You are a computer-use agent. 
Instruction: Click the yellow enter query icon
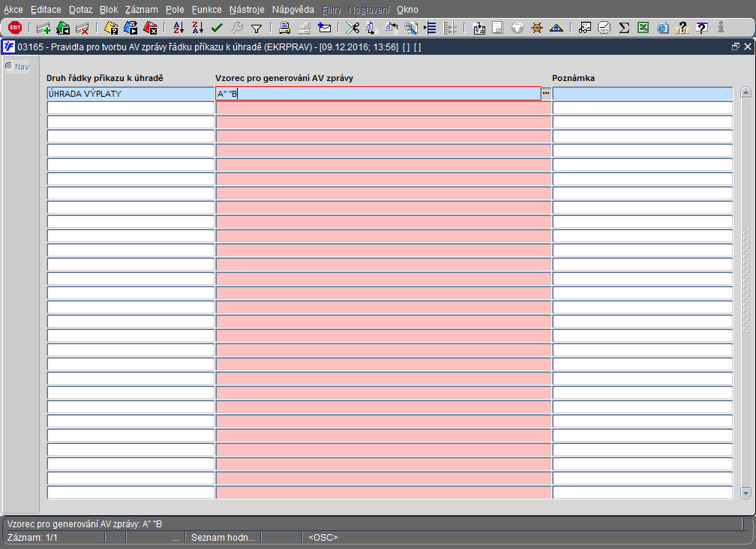111,28
